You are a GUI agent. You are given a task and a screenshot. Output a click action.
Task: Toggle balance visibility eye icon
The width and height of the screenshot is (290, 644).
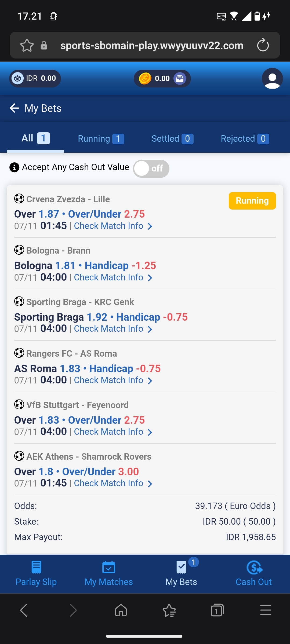pos(18,78)
